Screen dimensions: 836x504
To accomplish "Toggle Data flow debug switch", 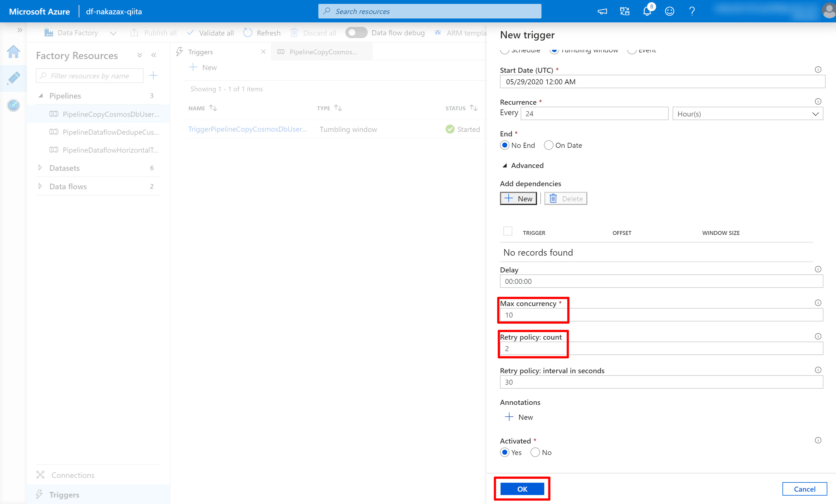I will tap(356, 32).
